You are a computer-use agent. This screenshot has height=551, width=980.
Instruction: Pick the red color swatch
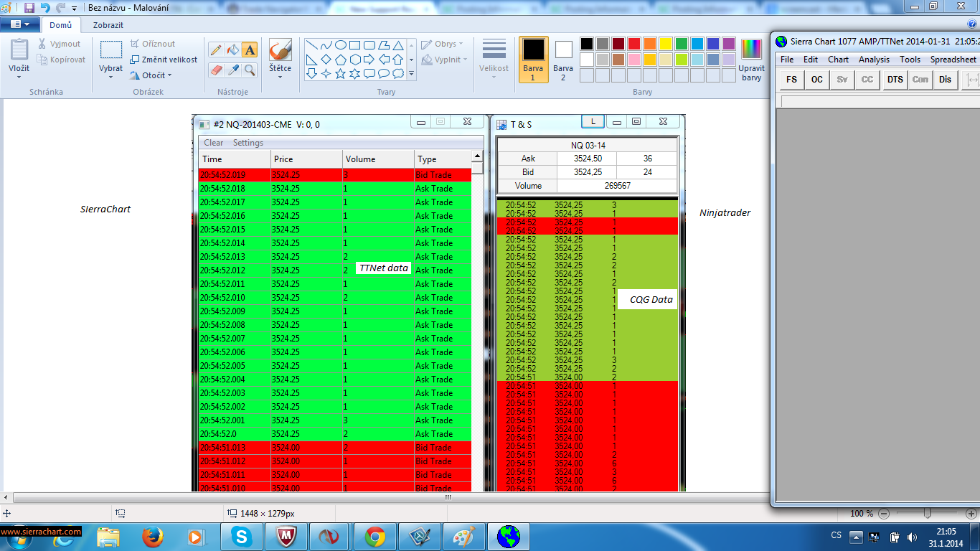634,44
